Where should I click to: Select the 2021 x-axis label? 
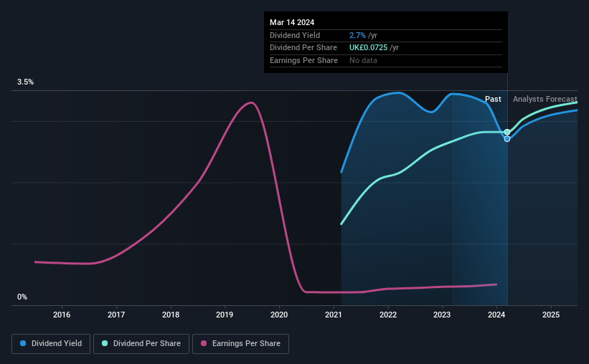pos(334,315)
